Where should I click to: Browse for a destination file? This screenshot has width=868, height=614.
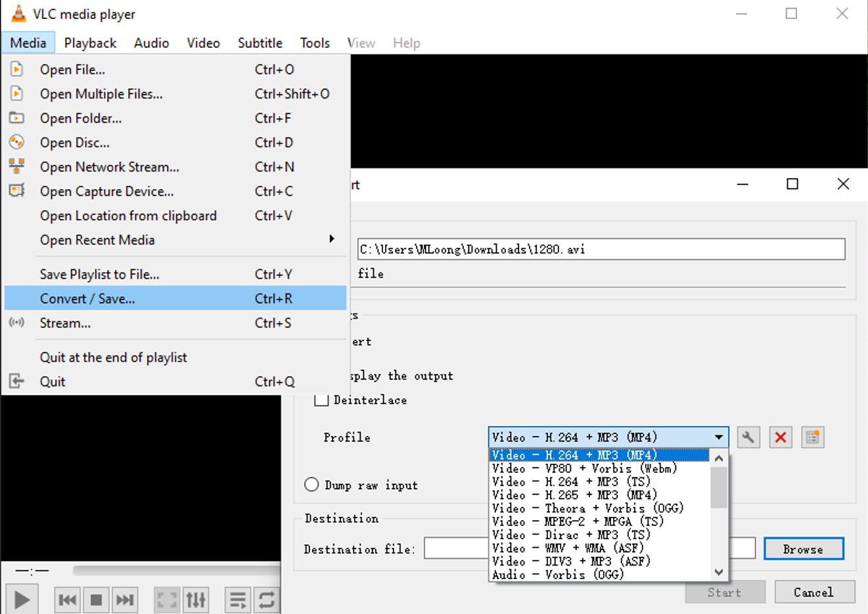(804, 548)
